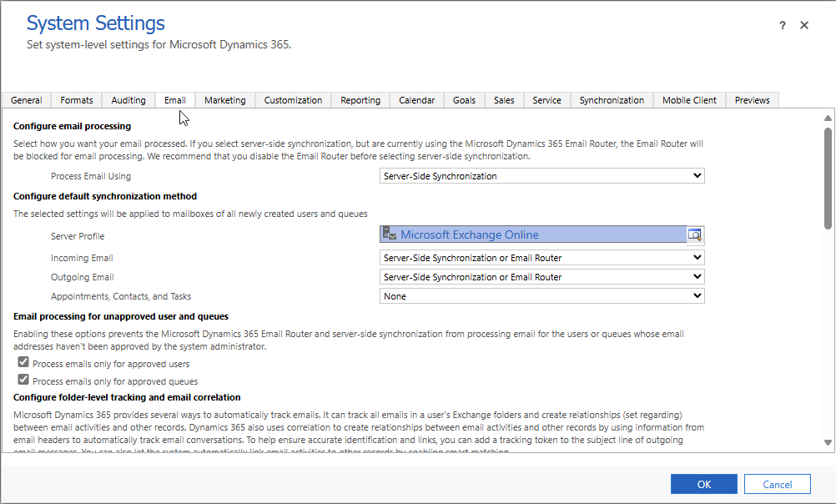Click the Cancel button
This screenshot has height=504, width=836.
(778, 484)
